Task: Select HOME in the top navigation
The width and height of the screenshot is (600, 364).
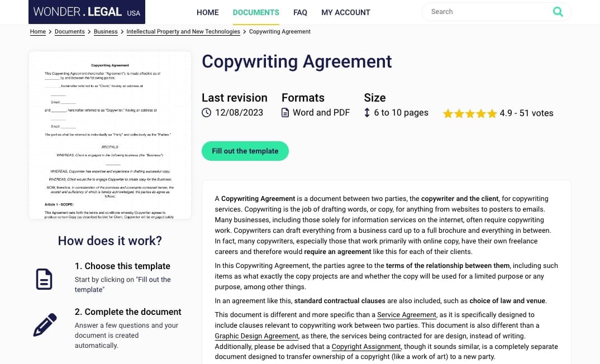Action: (x=207, y=12)
